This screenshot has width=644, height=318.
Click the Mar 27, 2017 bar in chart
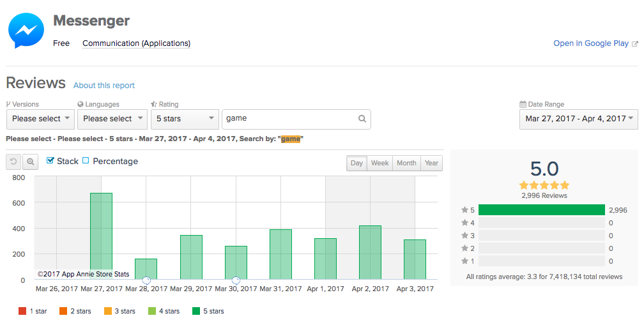(101, 236)
